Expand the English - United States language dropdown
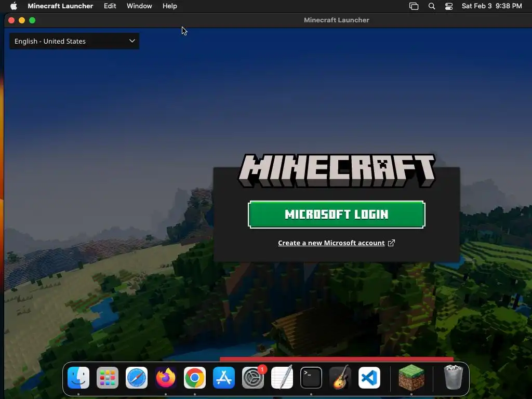The width and height of the screenshot is (532, 399). tap(74, 41)
